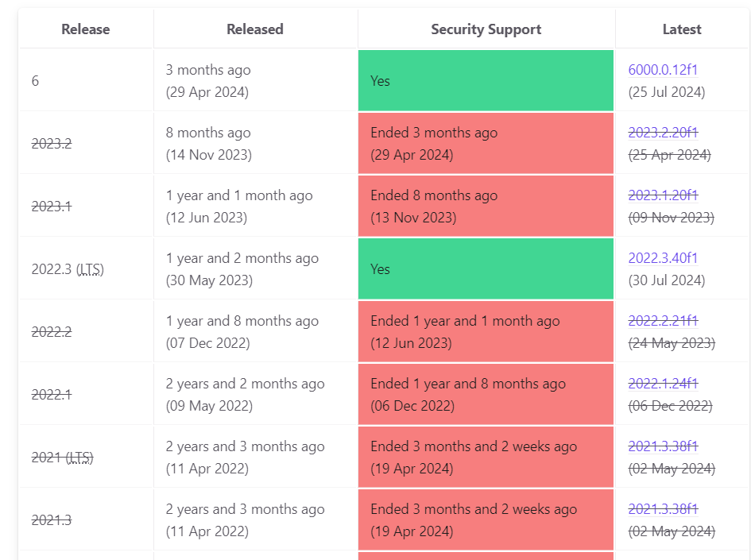Screen dimensions: 751x560
Task: Click the LTS abbreviation next to 2021
Action: (x=79, y=458)
